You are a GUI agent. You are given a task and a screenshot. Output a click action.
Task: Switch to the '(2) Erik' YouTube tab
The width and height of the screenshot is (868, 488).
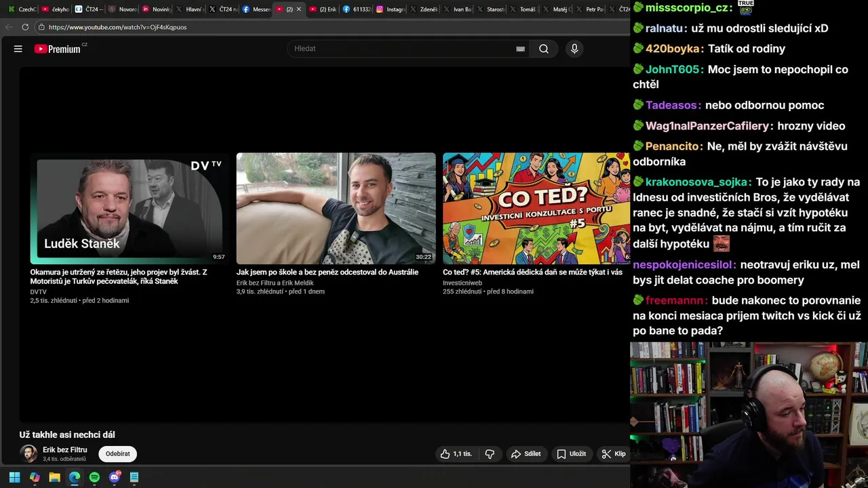pos(323,9)
